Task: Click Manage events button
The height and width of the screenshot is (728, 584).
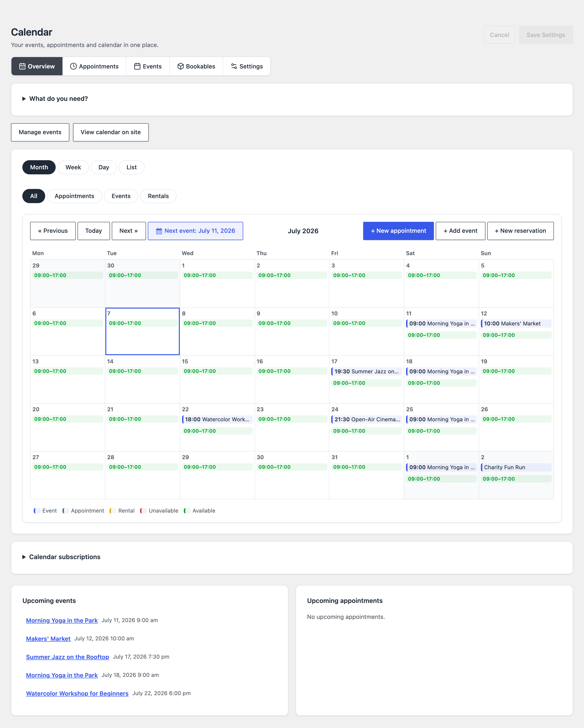Action: [x=40, y=132]
